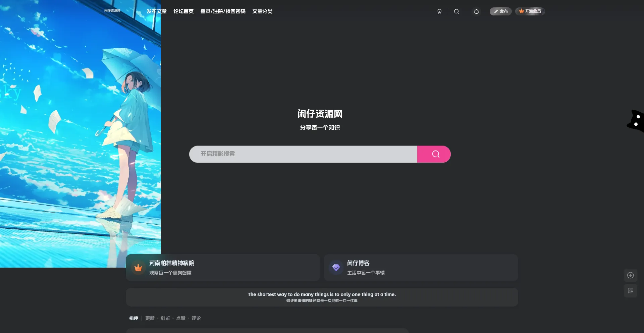Toggle the sun theme switch icon
The image size is (644, 333).
[476, 11]
